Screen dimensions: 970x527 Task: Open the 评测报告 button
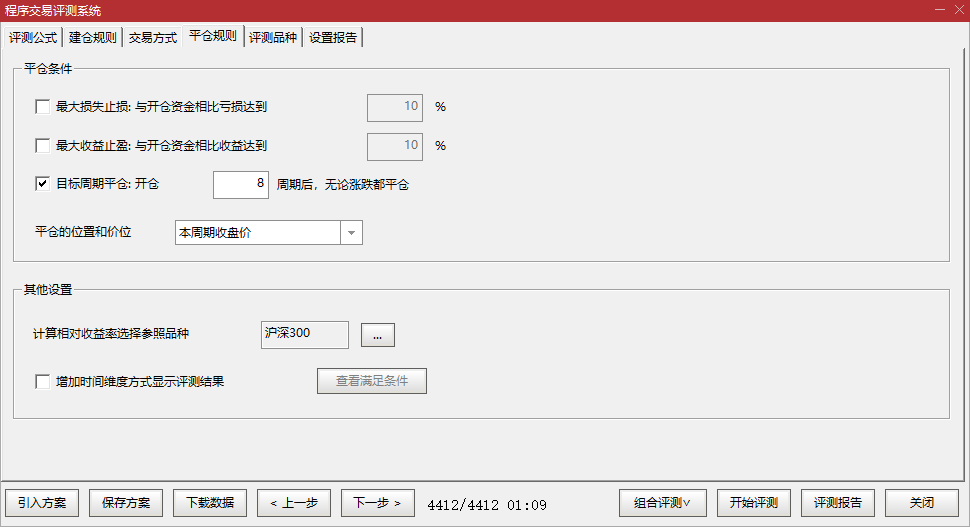837,502
